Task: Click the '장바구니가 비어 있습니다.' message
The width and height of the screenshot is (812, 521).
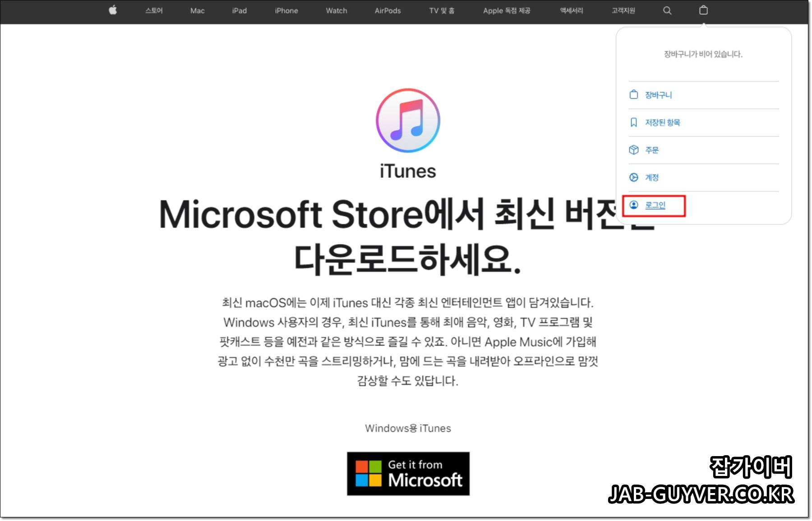Action: 703,54
